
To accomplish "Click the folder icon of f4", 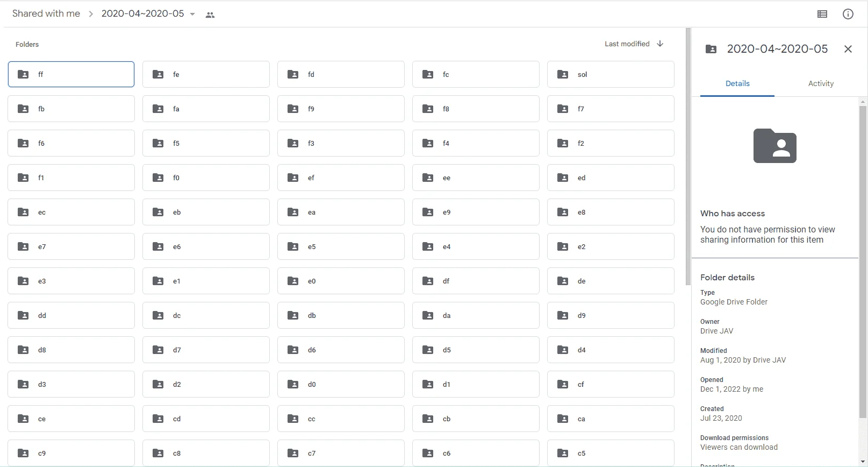I will pyautogui.click(x=428, y=143).
